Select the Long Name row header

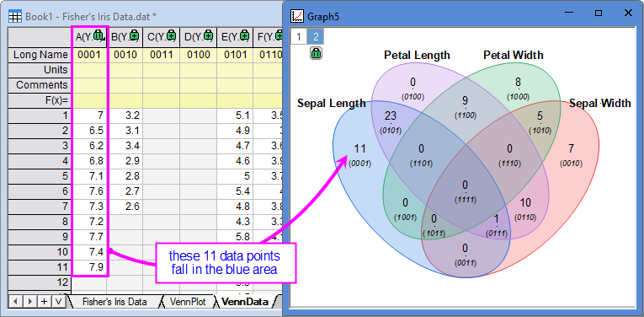coord(40,55)
